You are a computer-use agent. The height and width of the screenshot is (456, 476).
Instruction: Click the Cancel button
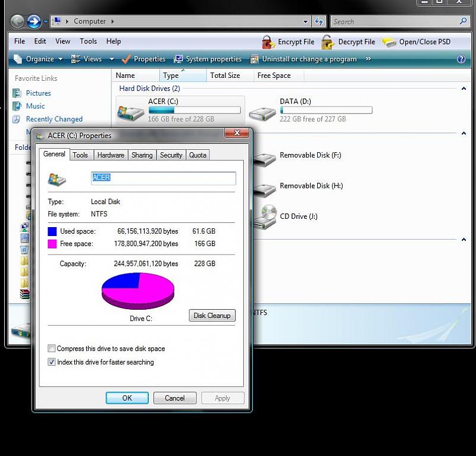(175, 398)
